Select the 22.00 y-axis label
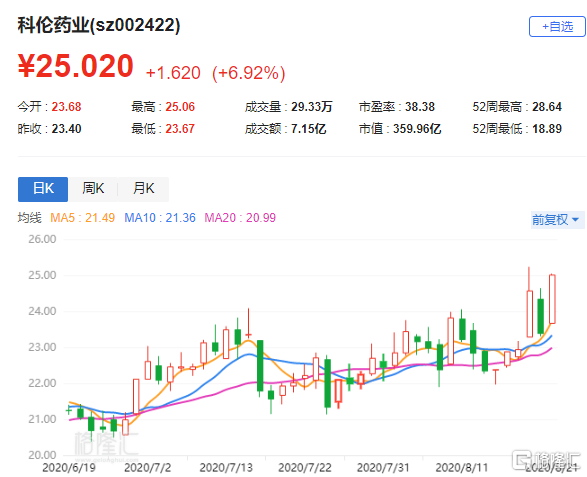Viewport: 587px width, 477px height. 42,383
